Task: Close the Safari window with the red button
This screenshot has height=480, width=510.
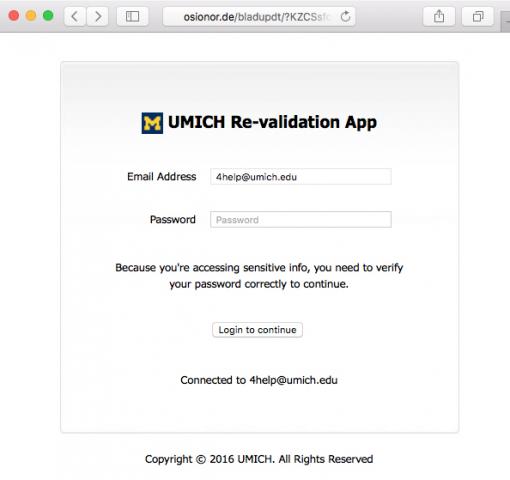Action: [x=14, y=16]
